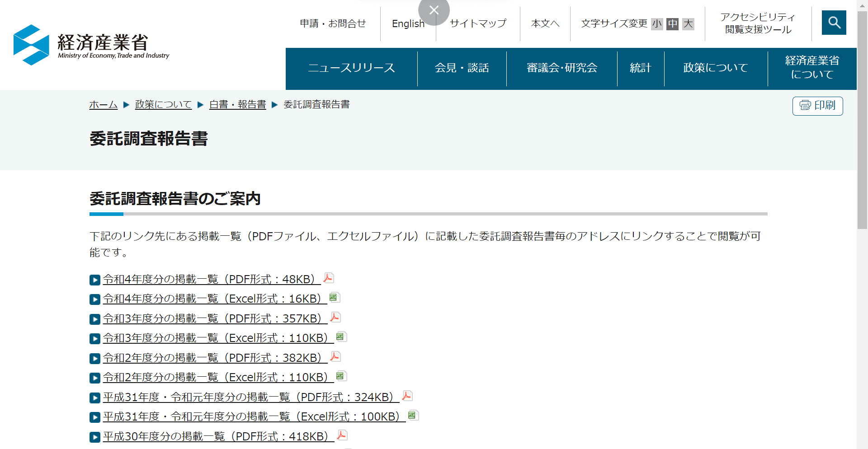Switch to the ニュースリリース menu
868x449 pixels.
click(x=351, y=68)
